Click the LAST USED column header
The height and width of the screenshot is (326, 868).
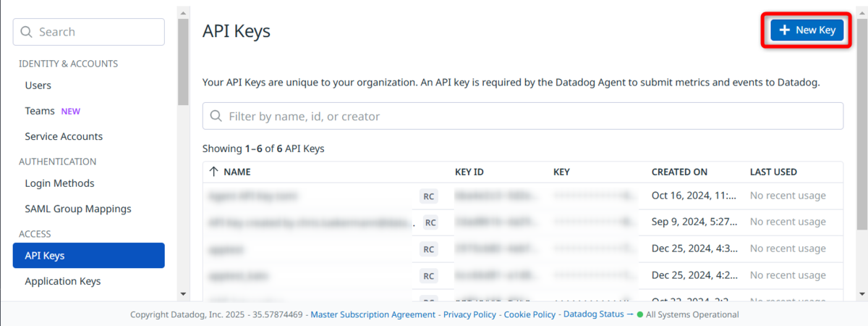tap(773, 172)
